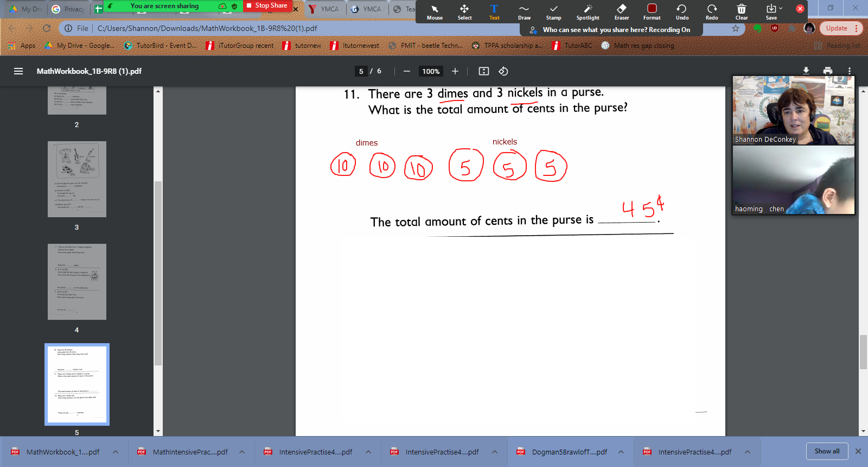Undo the last annotation

click(x=682, y=11)
